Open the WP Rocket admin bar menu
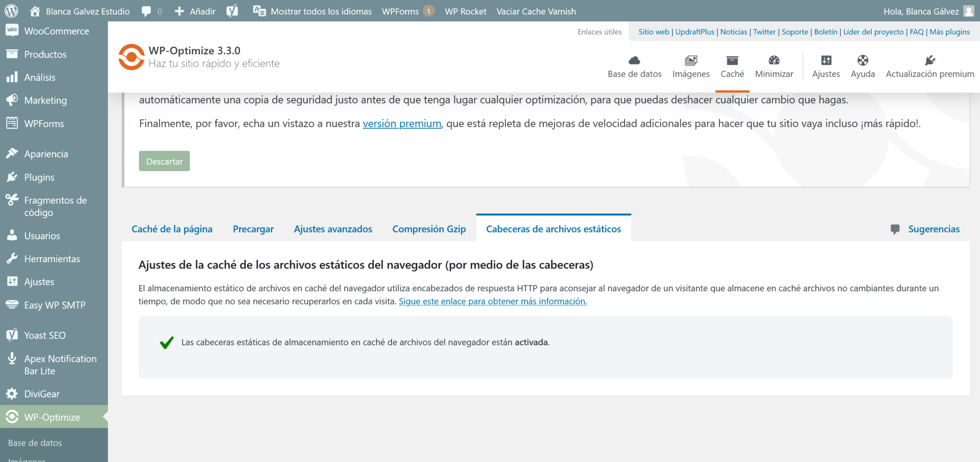 coord(466,12)
